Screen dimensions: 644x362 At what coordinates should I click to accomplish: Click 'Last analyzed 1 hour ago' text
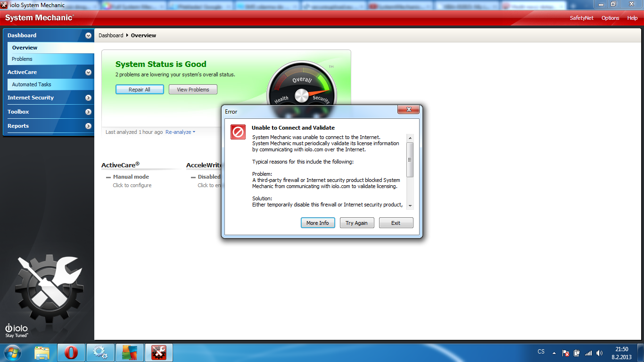pyautogui.click(x=134, y=132)
